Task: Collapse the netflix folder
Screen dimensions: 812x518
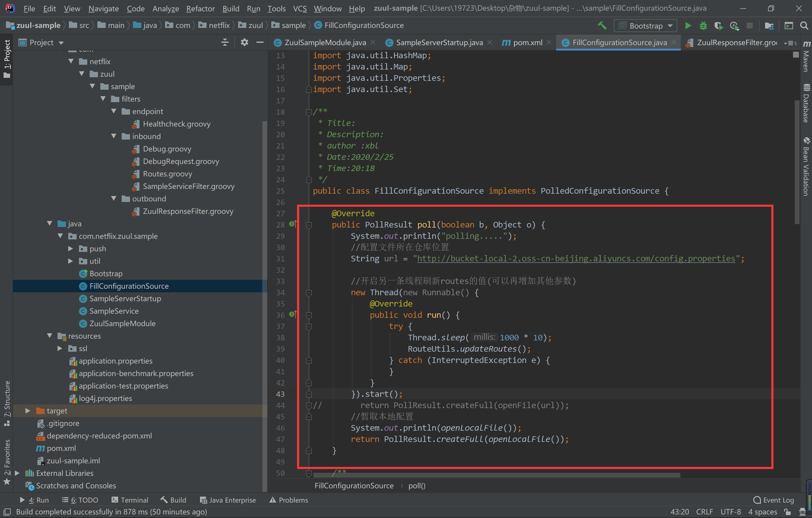Action: 71,61
